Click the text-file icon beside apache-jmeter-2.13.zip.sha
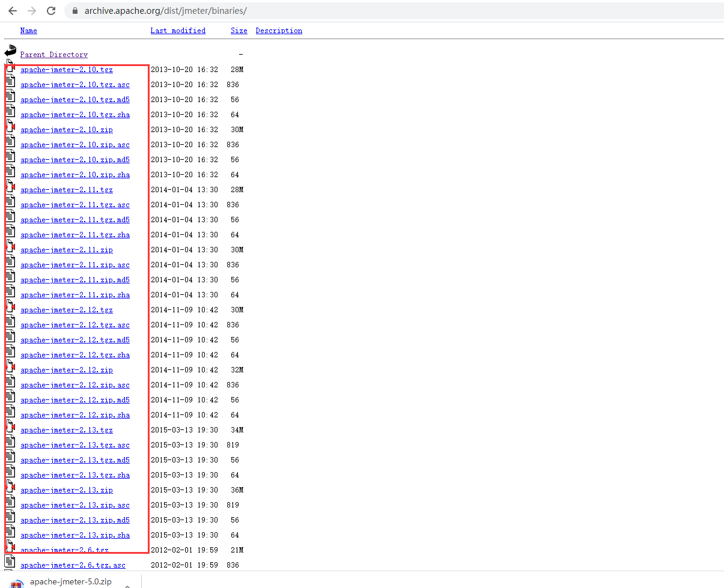Viewport: 724px width, 588px height. (10, 532)
